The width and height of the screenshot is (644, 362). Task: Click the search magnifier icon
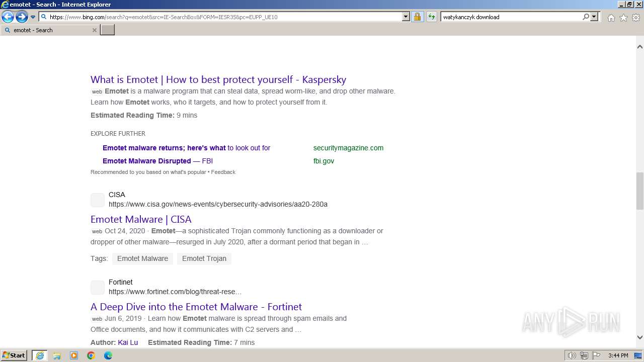pyautogui.click(x=586, y=17)
